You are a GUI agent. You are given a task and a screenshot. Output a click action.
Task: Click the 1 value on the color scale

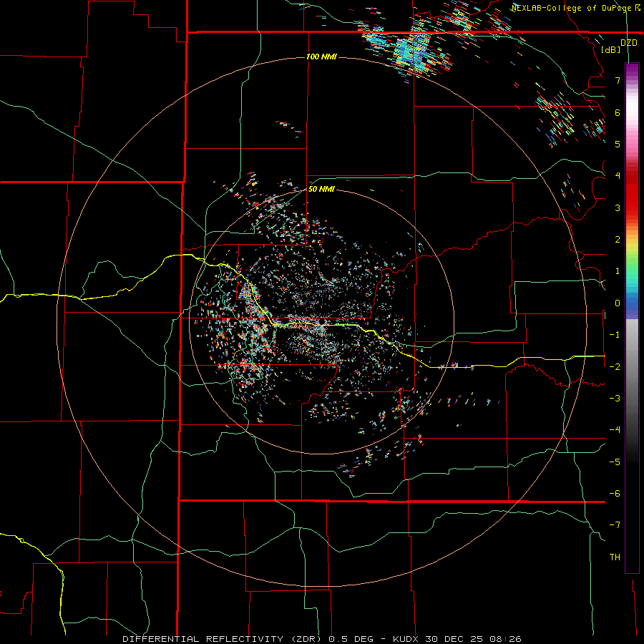coord(618,271)
